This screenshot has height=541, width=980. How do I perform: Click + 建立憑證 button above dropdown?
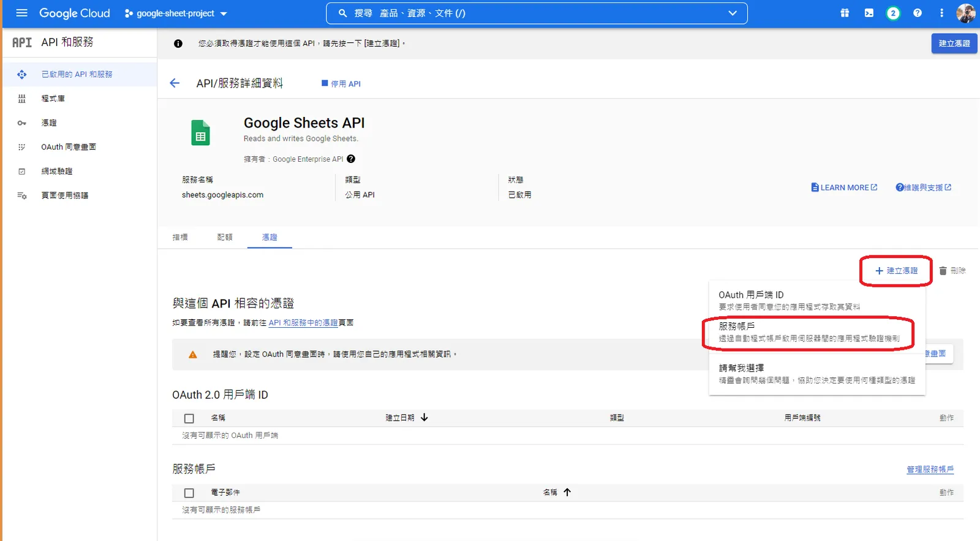(x=896, y=270)
